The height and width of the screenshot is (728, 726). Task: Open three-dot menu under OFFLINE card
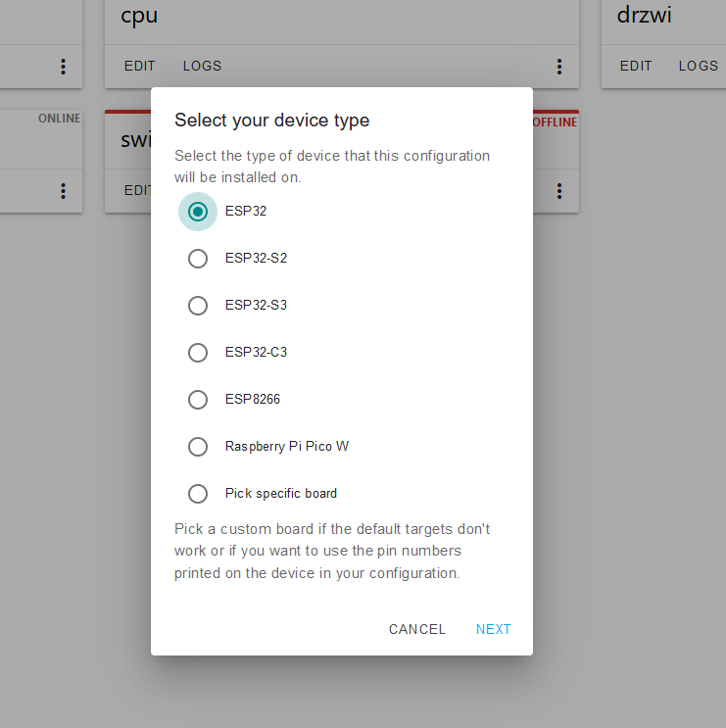click(x=559, y=191)
